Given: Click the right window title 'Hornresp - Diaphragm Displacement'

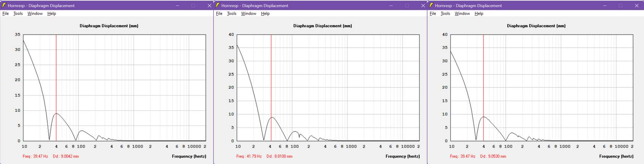Looking at the screenshot, I should (x=469, y=6).
